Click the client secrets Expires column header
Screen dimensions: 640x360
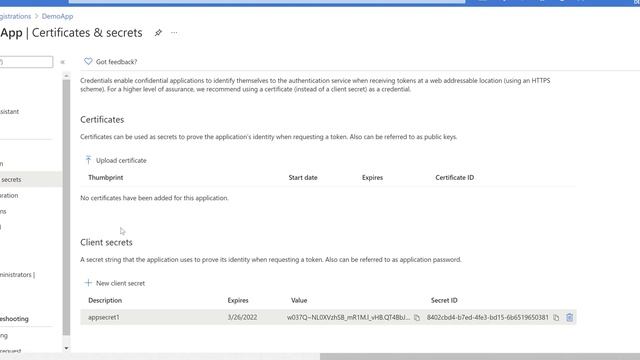click(238, 300)
